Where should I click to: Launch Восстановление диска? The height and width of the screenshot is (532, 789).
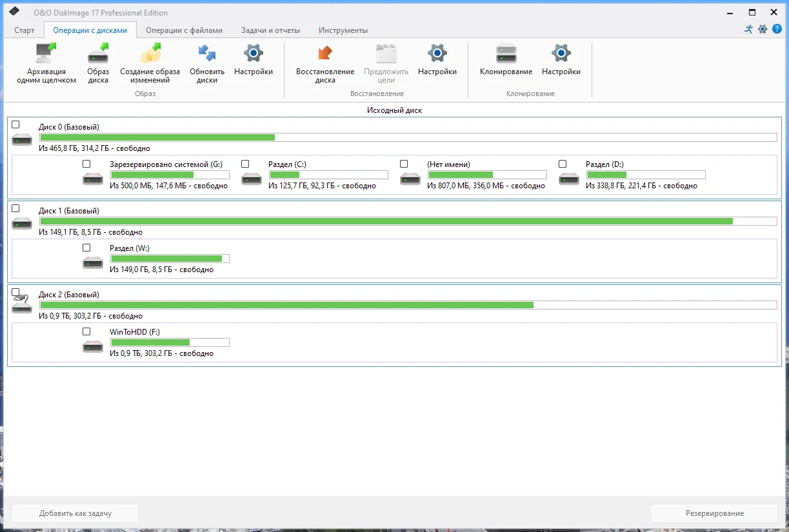[x=325, y=63]
